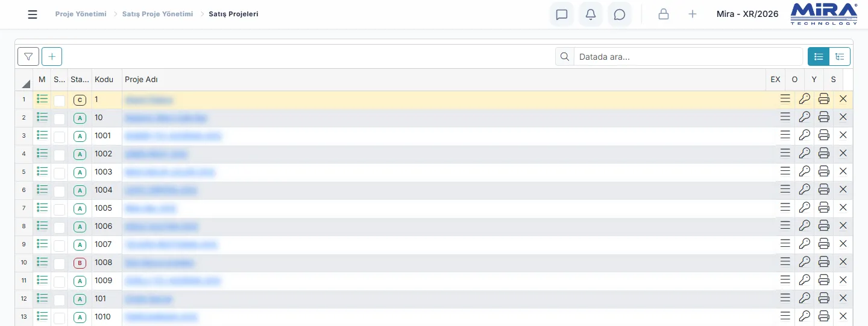Open EX hamburger icon for project 10

(x=785, y=117)
